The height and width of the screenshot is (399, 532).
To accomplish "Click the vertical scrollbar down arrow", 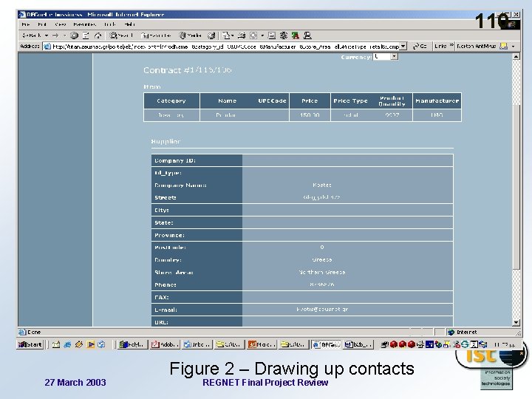I will coord(516,323).
